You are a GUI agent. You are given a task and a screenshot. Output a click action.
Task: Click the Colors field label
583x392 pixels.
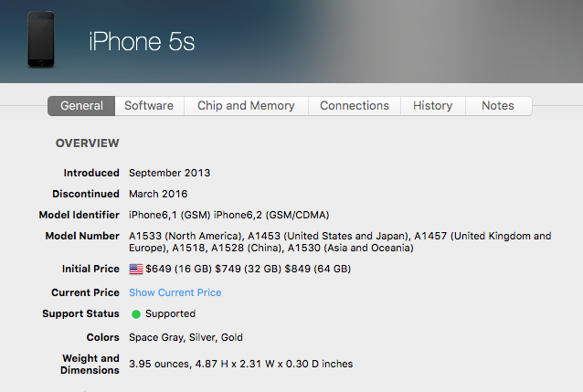click(x=103, y=337)
